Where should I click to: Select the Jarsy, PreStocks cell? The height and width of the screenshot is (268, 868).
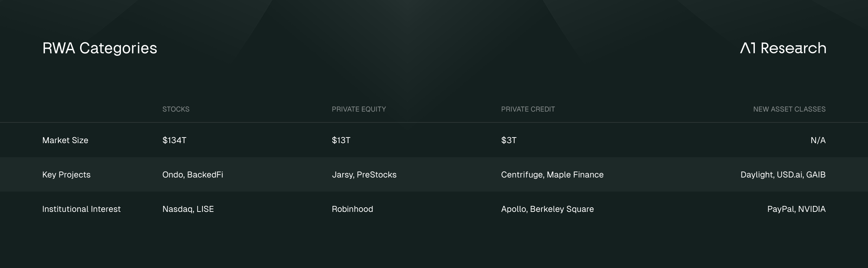[364, 175]
